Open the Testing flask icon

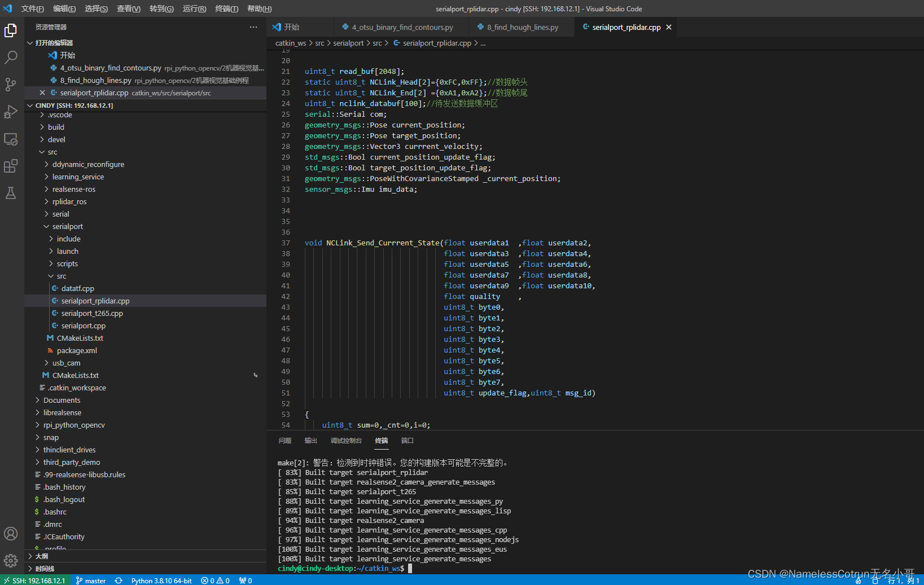tap(11, 193)
